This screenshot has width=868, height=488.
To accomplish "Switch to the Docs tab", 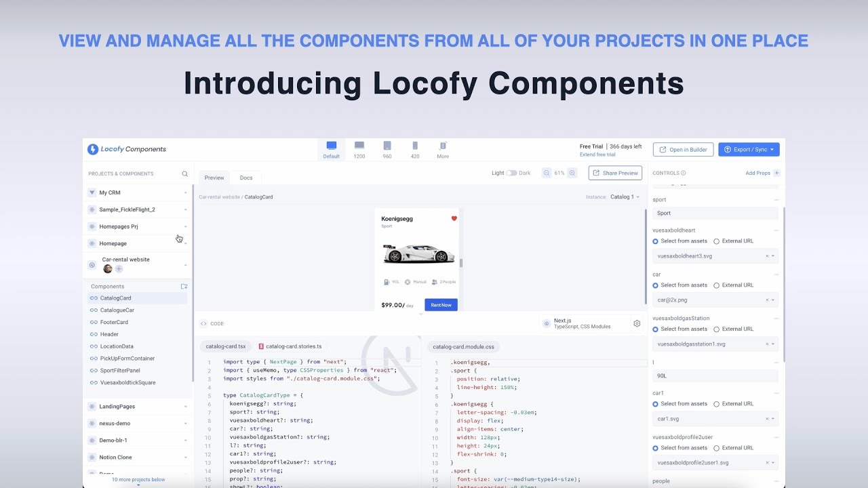I will point(246,178).
